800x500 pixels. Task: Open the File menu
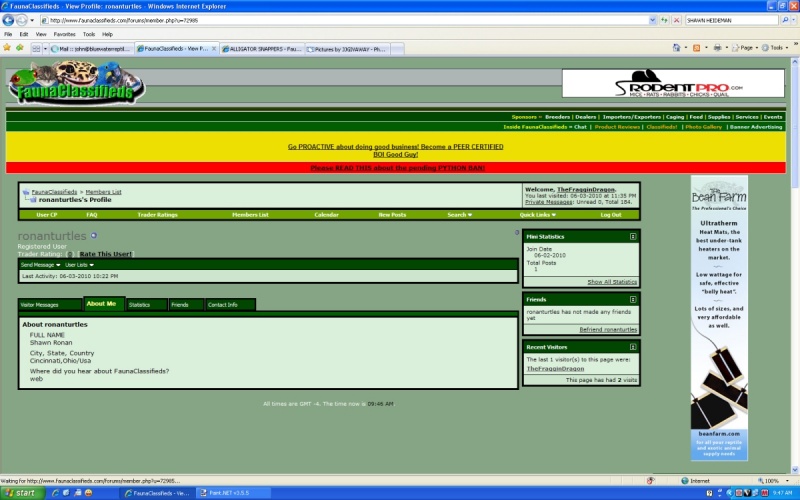click(x=8, y=34)
